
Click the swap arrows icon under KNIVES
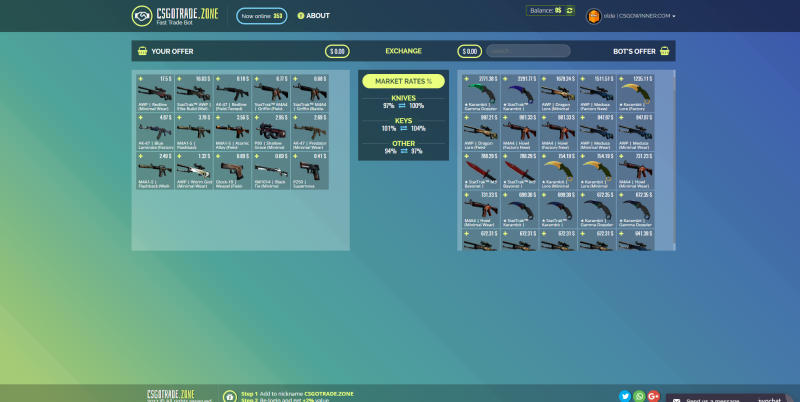pos(402,106)
